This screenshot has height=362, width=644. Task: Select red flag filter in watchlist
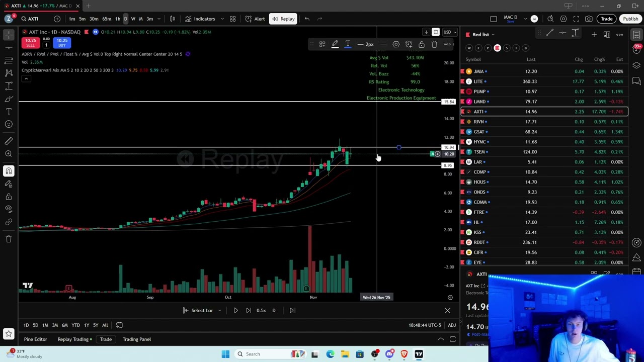pos(497,48)
